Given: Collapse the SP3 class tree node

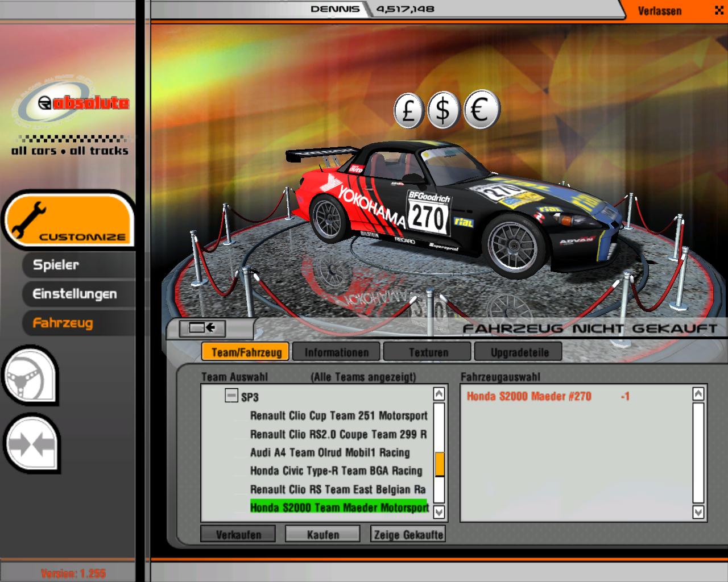Looking at the screenshot, I should coord(231,396).
